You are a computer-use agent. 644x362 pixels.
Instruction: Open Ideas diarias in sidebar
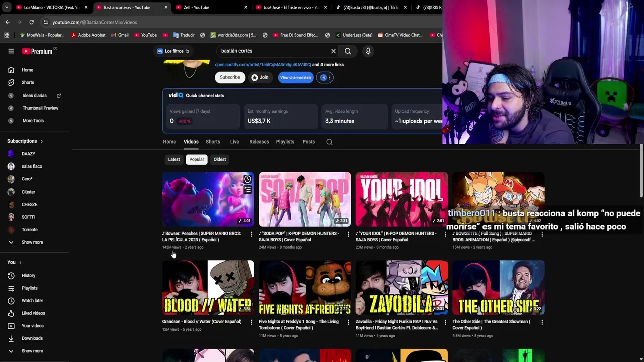pos(35,95)
